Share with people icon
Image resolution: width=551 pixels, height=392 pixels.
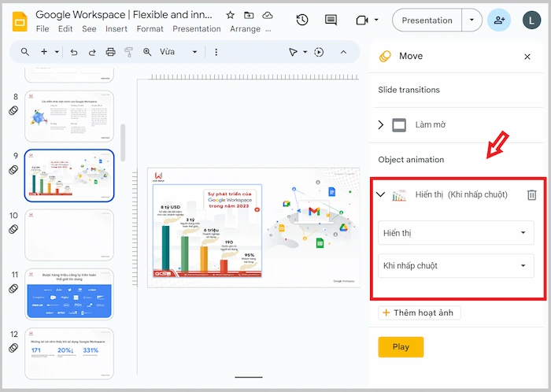coord(499,20)
